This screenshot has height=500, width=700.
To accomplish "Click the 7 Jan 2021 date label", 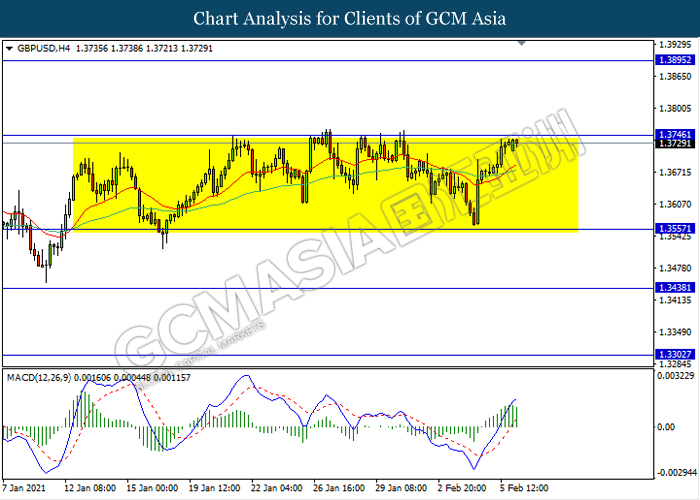I will [24, 488].
